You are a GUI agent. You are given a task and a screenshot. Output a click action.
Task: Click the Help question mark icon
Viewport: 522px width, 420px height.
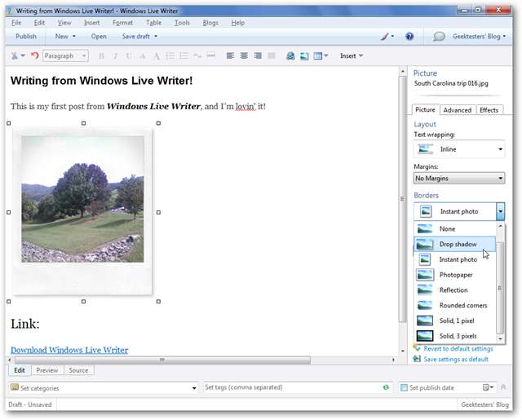click(x=409, y=37)
